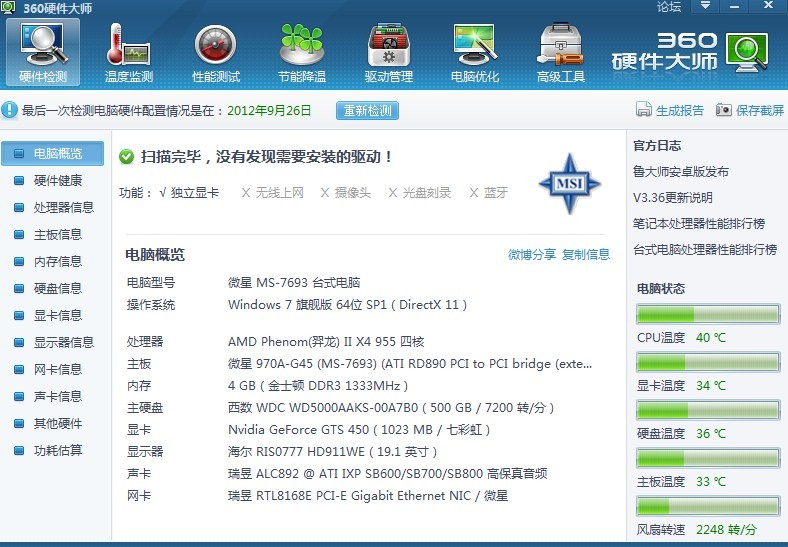The height and width of the screenshot is (547, 788).
Task: Click the 官方日志 section heading
Action: click(x=657, y=146)
